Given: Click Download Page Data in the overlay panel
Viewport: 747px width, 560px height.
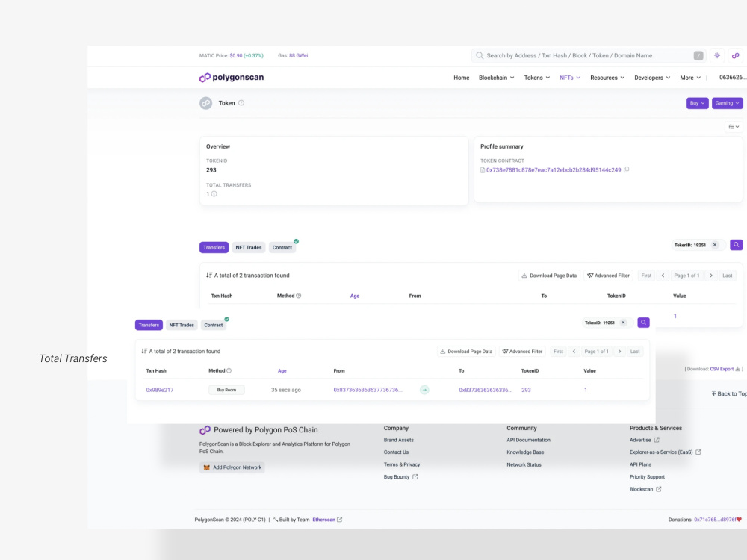Looking at the screenshot, I should tap(466, 352).
